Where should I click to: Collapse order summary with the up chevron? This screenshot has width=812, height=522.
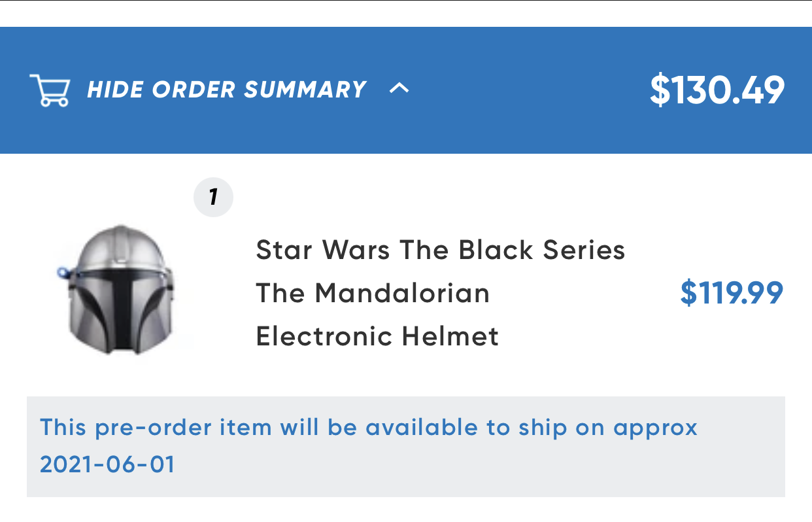tap(399, 88)
